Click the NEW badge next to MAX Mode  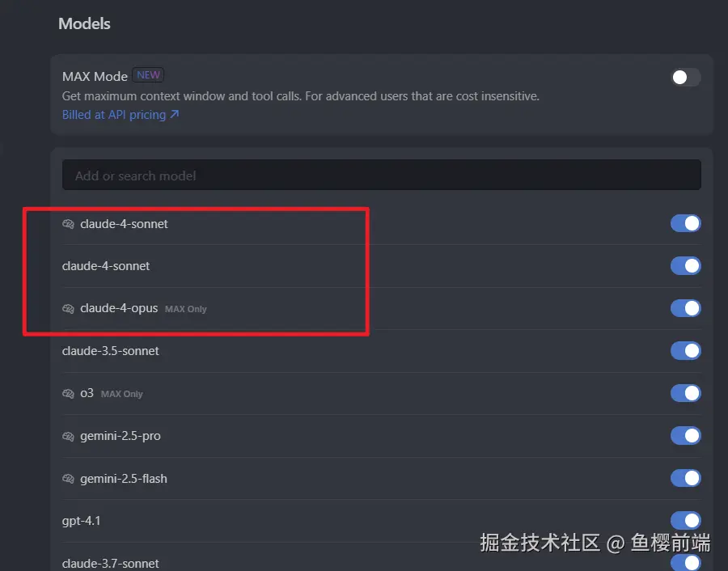148,75
